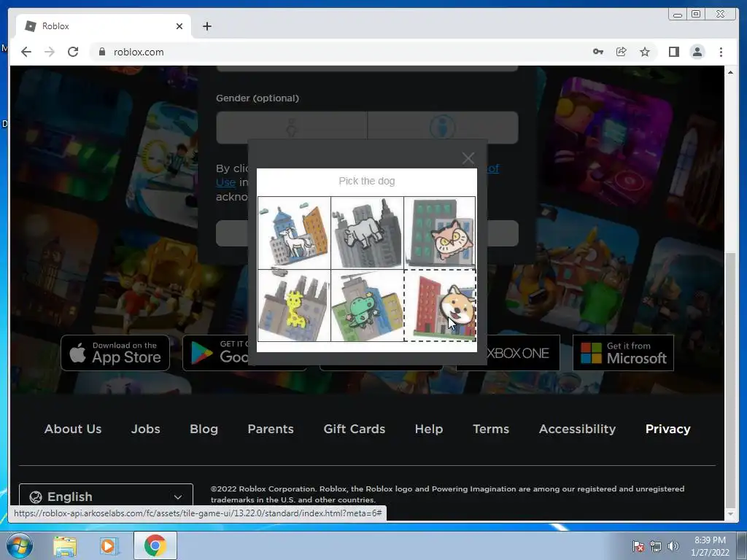This screenshot has width=747, height=560.
Task: Open the Parents footer link
Action: [x=271, y=429]
